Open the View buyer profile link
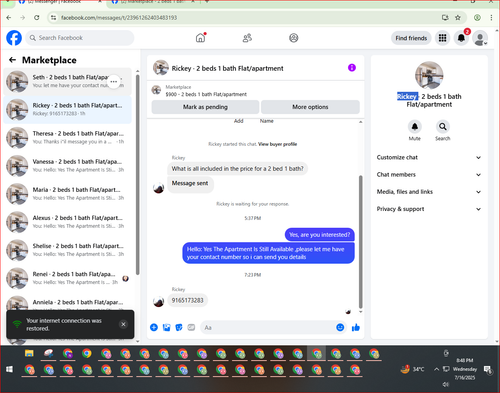This screenshot has height=393, width=500. [x=277, y=144]
